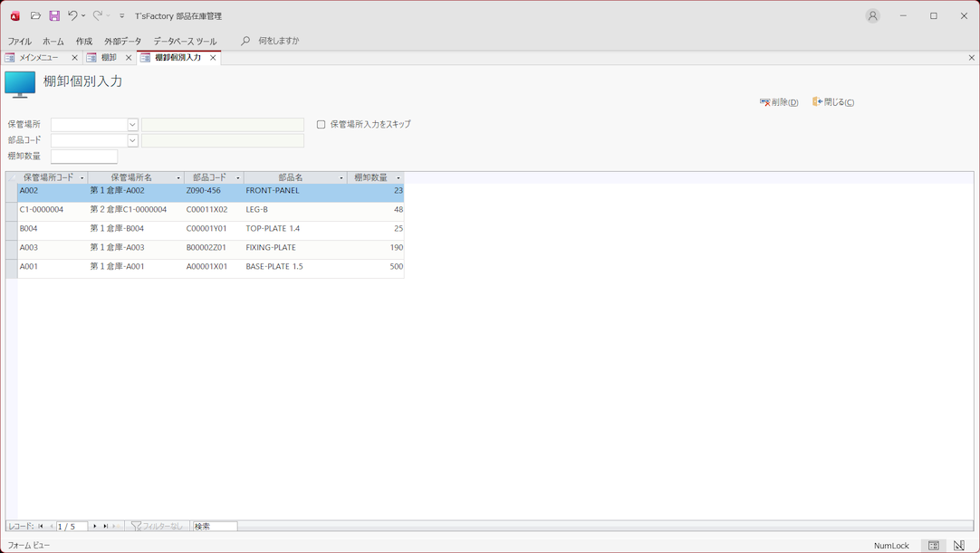Switch to the メインメニュー document tab
Screen dimensions: 980x553
click(39, 58)
